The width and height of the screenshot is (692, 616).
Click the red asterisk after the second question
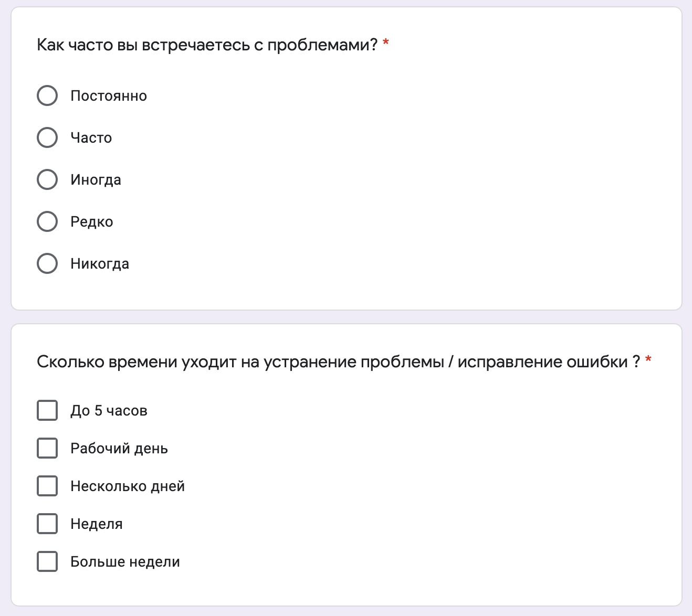pyautogui.click(x=648, y=359)
